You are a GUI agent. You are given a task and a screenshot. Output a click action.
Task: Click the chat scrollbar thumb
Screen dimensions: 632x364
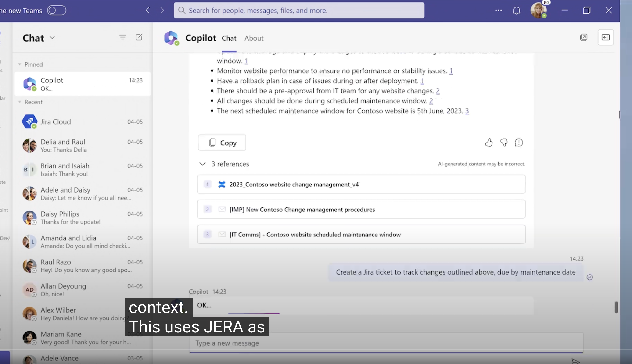point(616,307)
